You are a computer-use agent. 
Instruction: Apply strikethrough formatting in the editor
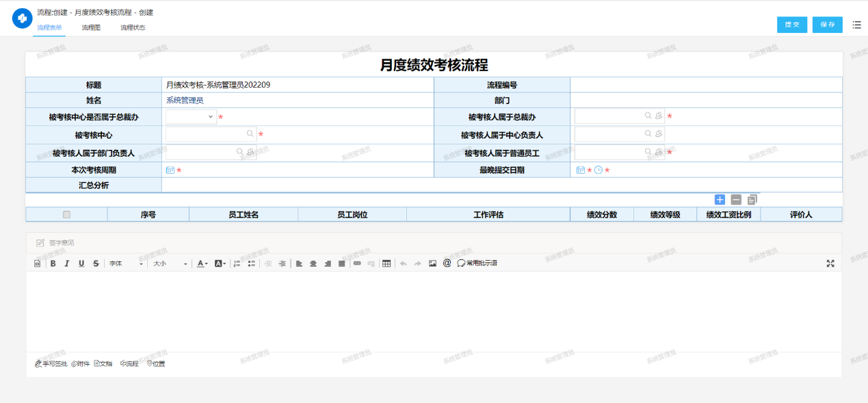point(96,263)
